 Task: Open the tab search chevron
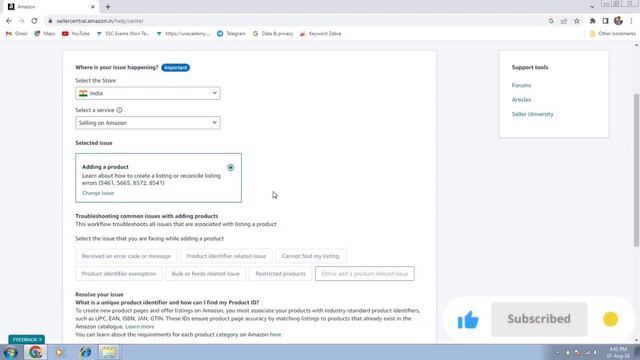point(592,7)
